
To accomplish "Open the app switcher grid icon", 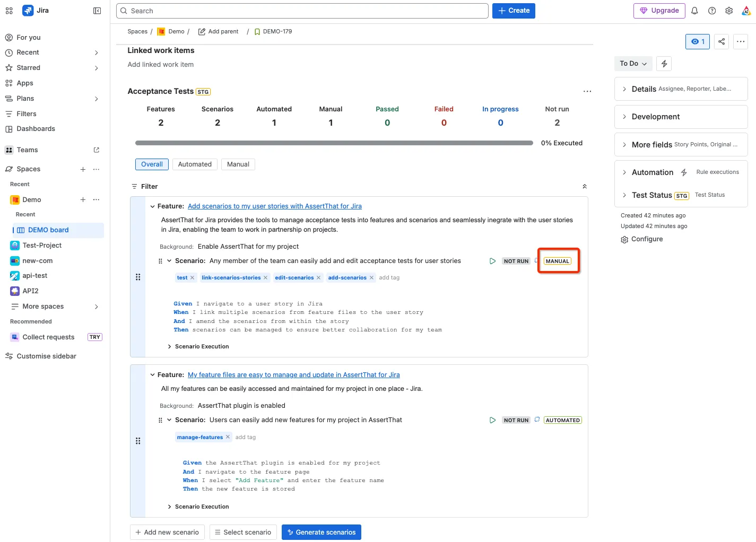I will [x=9, y=11].
